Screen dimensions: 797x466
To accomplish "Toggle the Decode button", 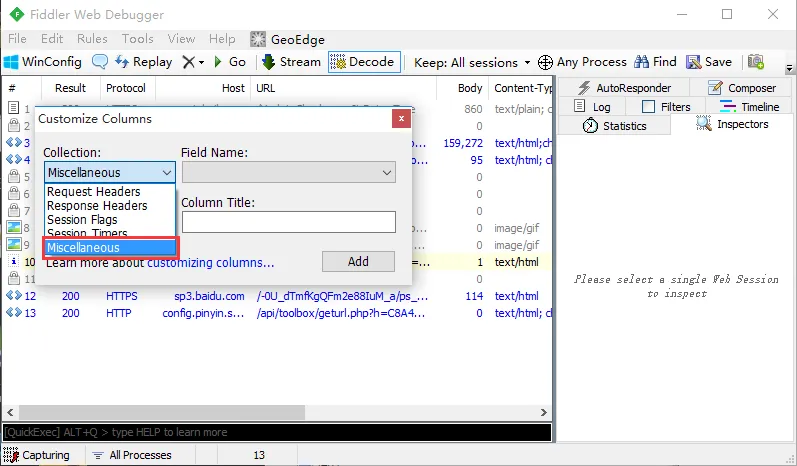I will 364,62.
